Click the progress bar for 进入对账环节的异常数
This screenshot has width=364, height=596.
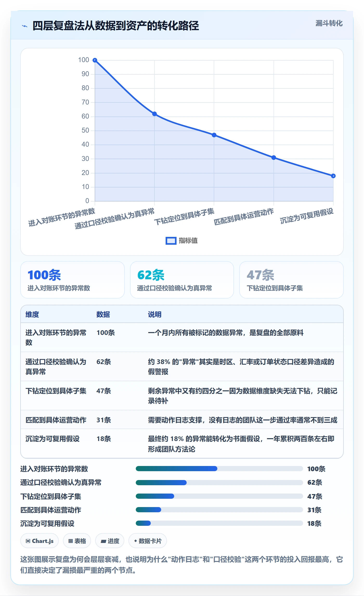[x=219, y=469]
